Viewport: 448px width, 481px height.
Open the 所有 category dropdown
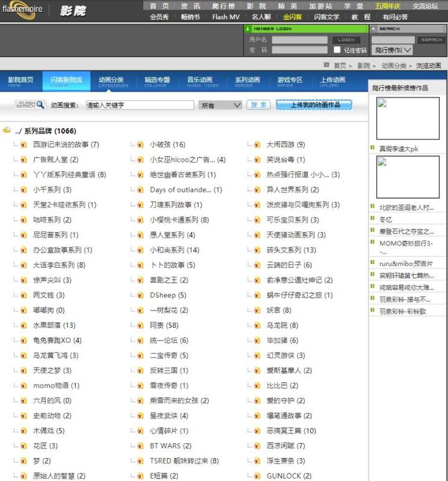[220, 106]
